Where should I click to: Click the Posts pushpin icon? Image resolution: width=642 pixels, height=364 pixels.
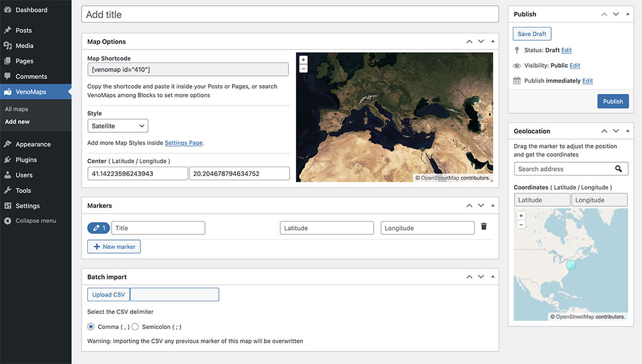[x=8, y=30]
